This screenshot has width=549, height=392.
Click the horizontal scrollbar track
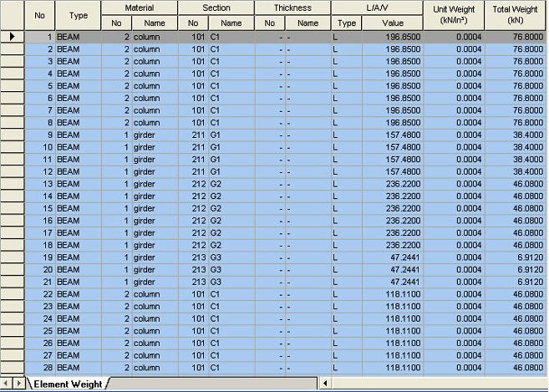[435, 384]
